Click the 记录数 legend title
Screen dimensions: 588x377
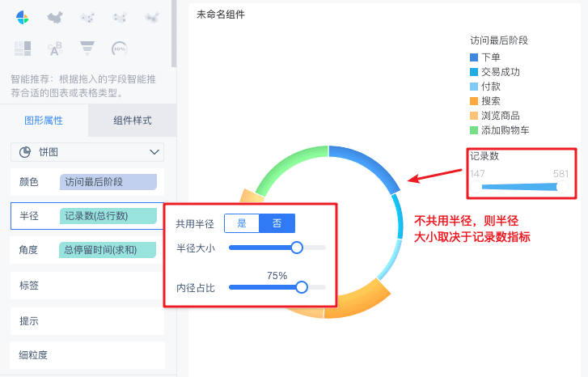point(484,156)
